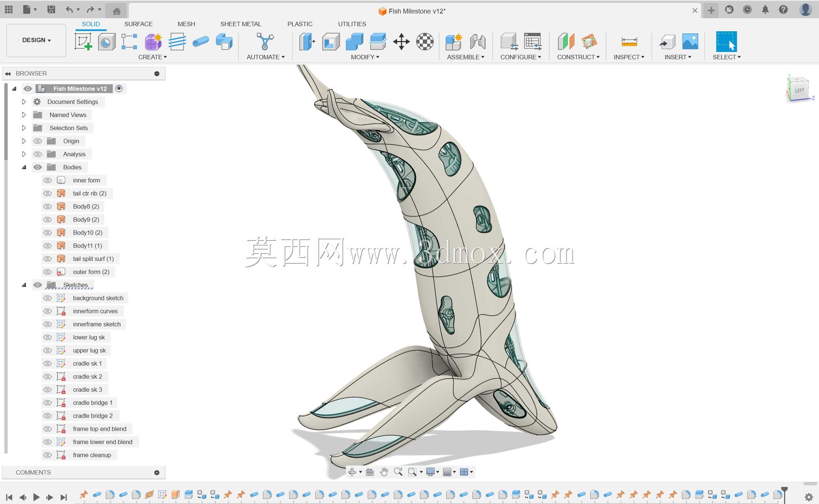The width and height of the screenshot is (819, 504).
Task: Open the Appearance tool
Action: point(425,41)
